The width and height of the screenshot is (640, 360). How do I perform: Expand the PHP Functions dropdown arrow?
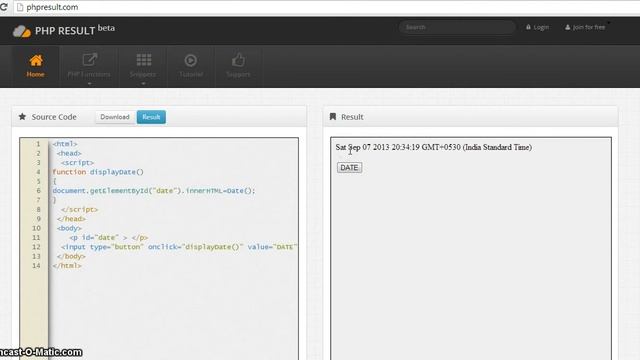(89, 83)
